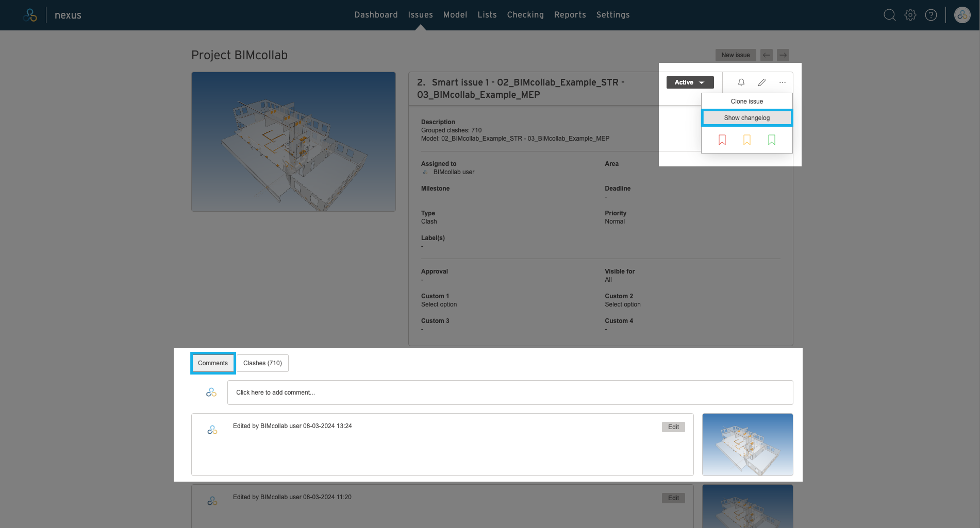
Task: Open the Issues menu
Action: 421,15
